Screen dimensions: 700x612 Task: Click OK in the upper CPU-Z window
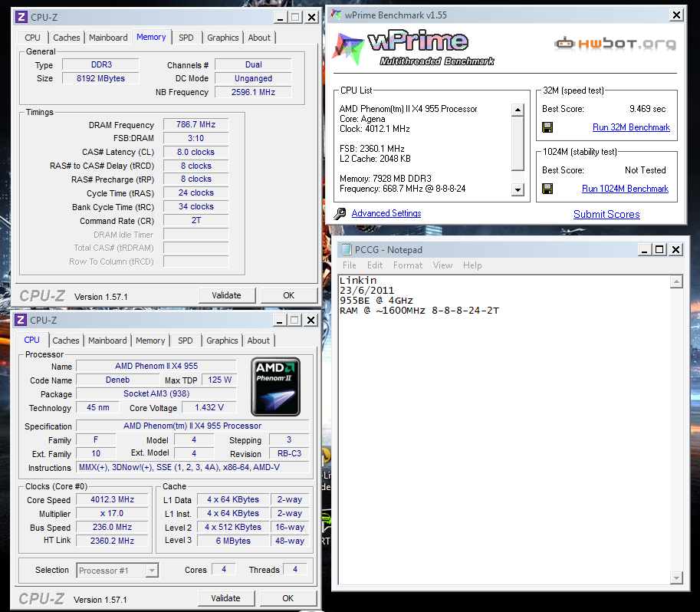289,295
